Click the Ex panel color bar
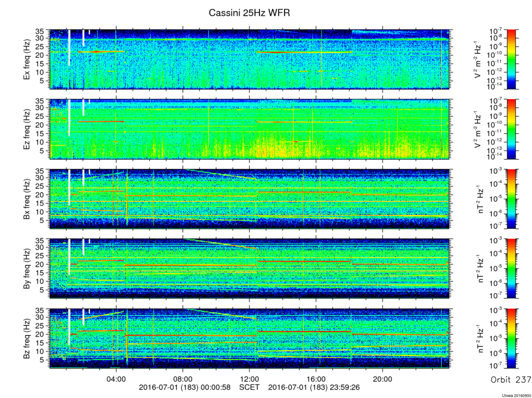The height and width of the screenshot is (398, 532). [511, 59]
